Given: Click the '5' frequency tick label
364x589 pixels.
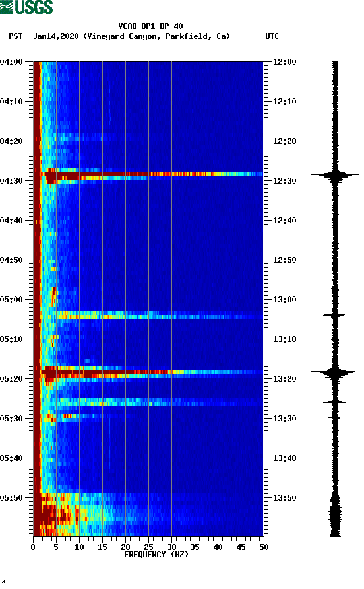Looking at the screenshot, I should [x=56, y=547].
